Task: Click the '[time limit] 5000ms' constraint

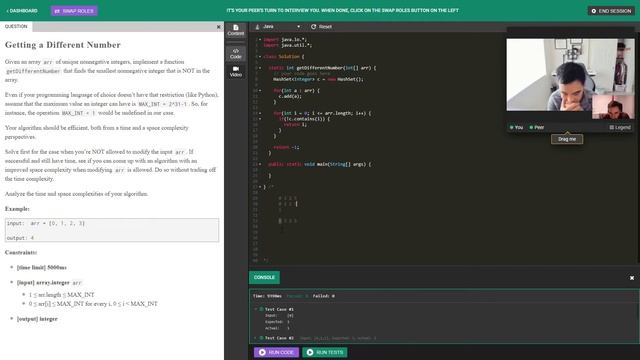Action: point(42,267)
